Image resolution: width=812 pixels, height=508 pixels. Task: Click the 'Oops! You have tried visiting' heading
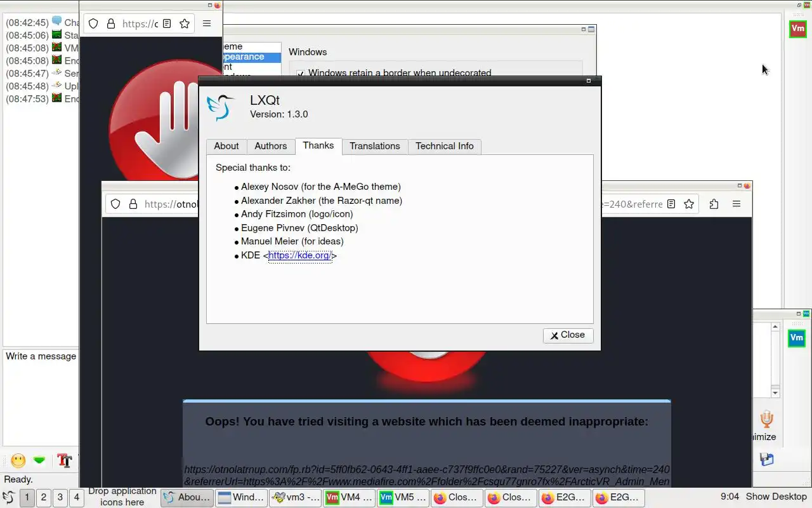point(426,422)
